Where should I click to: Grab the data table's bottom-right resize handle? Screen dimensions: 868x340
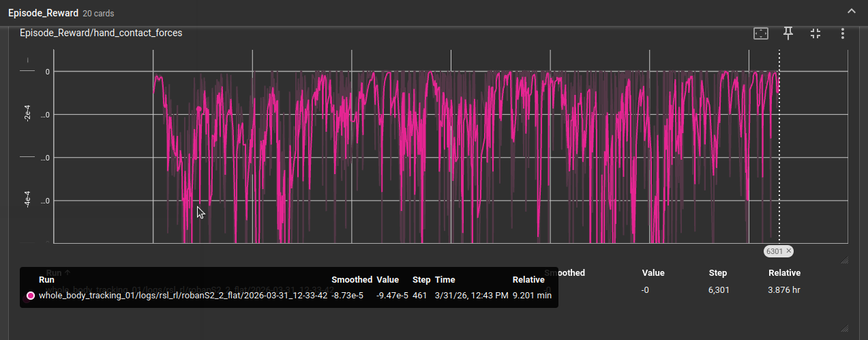pyautogui.click(x=844, y=328)
